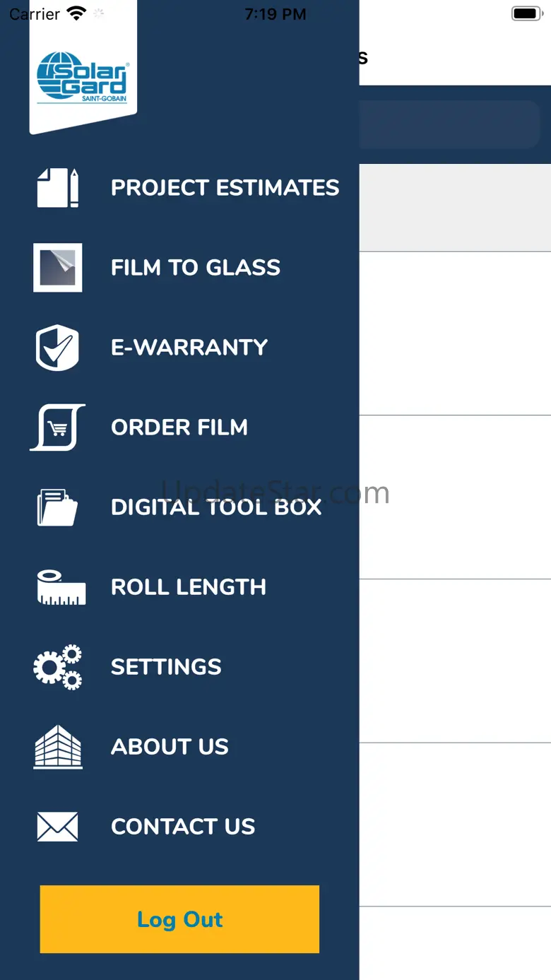Viewport: 551px width, 980px height.
Task: Open the Settings menu label
Action: pos(166,667)
